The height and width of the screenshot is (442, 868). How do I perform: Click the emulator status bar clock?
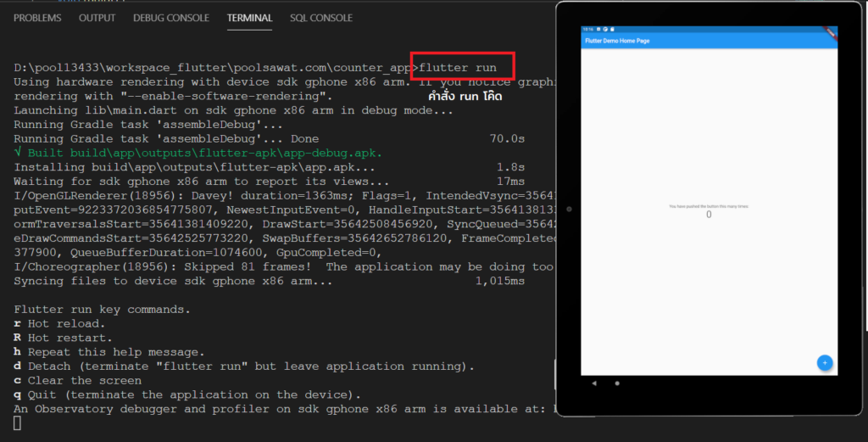click(588, 30)
